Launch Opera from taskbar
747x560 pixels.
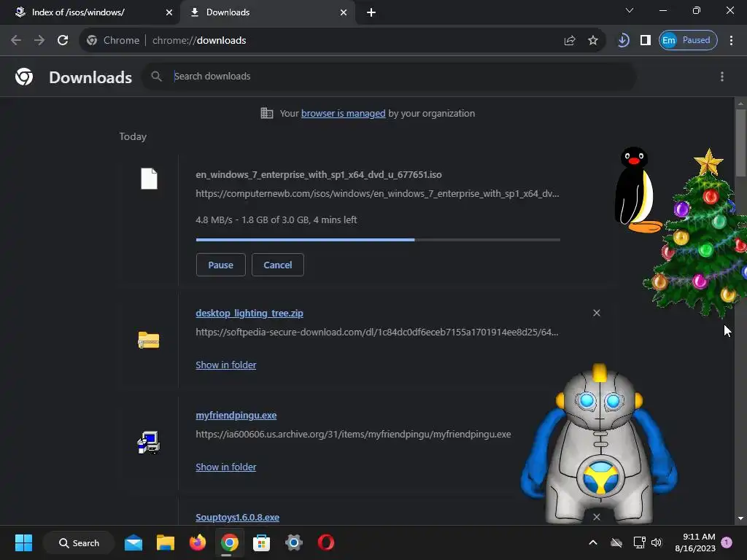(x=326, y=542)
